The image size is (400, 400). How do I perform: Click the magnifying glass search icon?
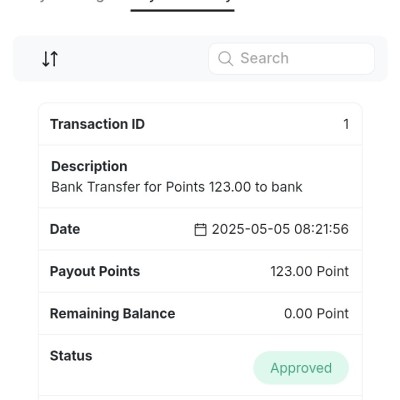click(225, 58)
